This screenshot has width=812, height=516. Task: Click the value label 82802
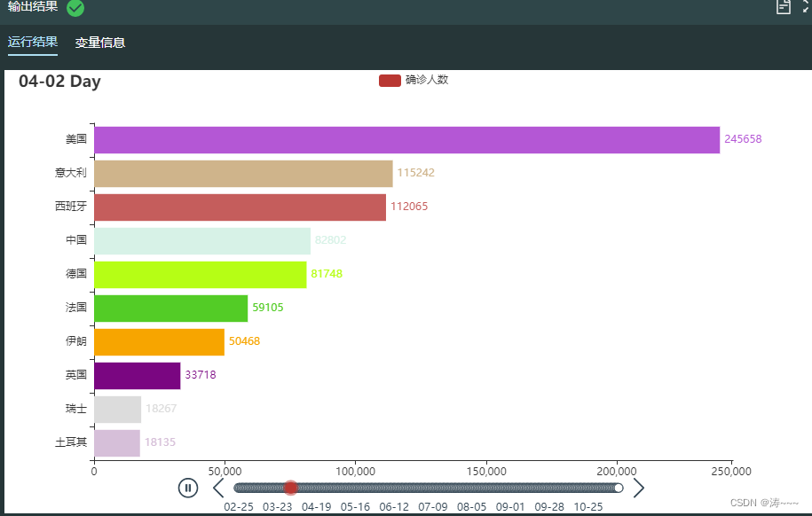coord(330,239)
